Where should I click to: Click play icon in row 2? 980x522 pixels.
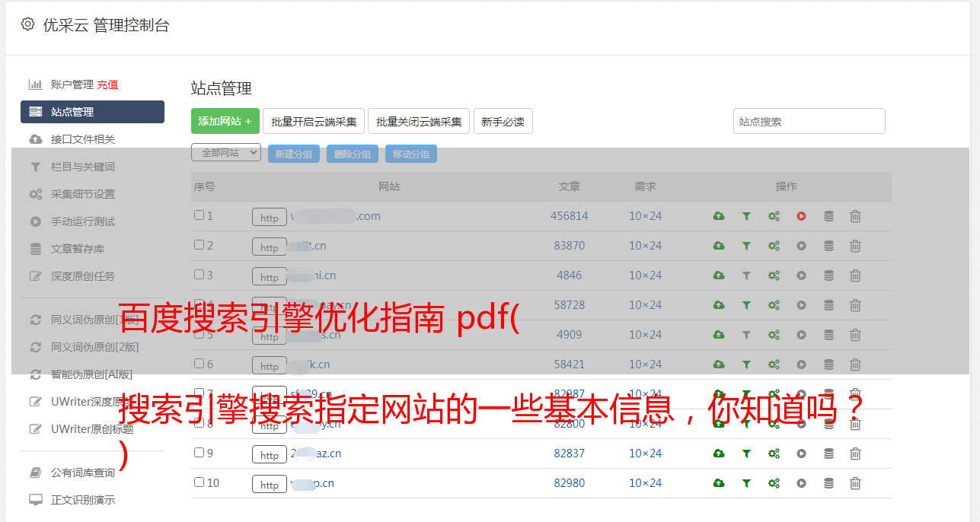[x=801, y=246]
